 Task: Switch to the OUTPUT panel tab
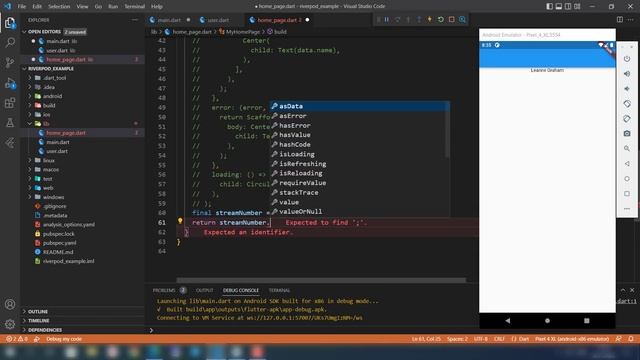tap(204, 290)
